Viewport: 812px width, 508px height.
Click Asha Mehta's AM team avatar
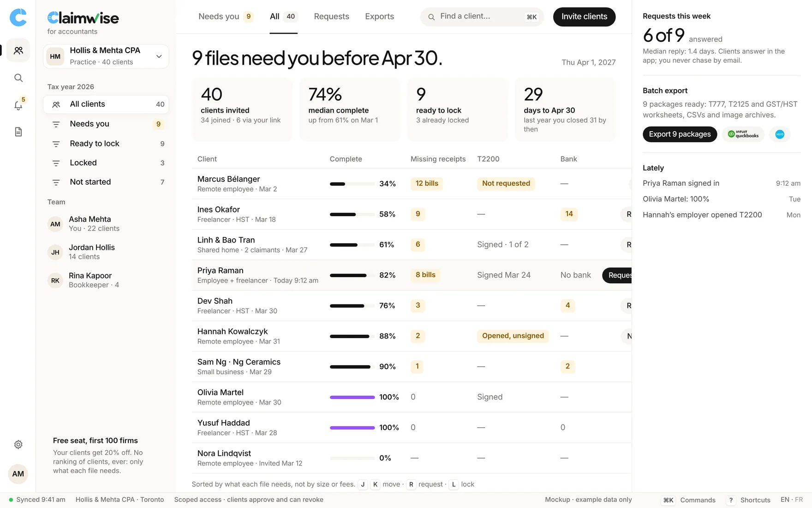point(55,224)
